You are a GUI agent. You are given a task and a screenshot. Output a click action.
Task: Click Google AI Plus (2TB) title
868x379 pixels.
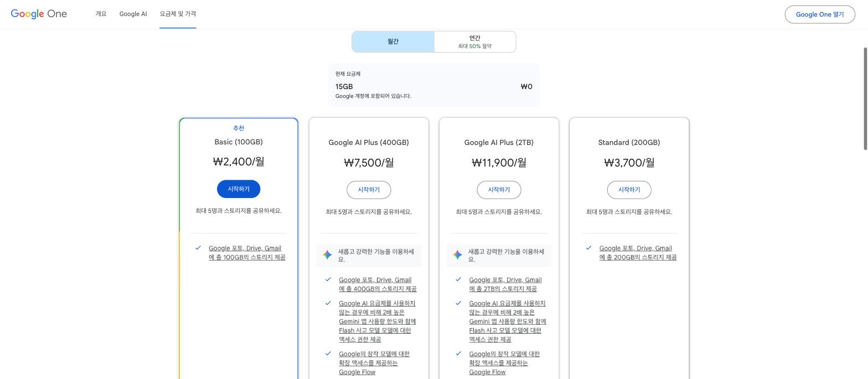(x=499, y=143)
